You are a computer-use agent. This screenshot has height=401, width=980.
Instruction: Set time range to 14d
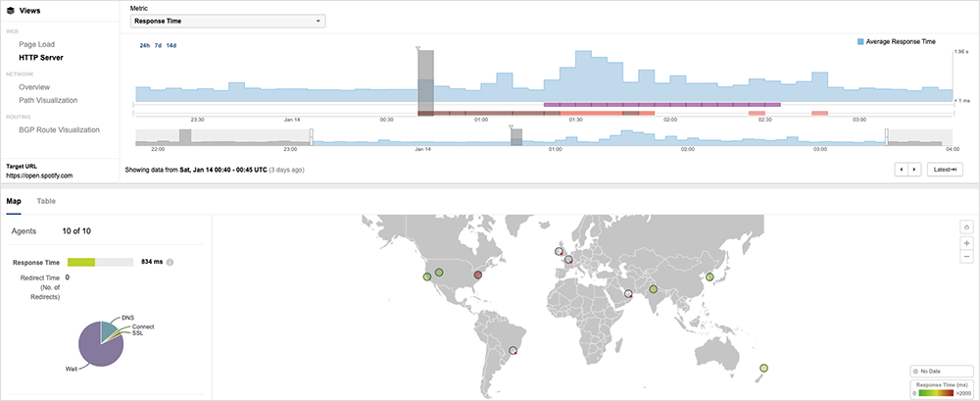click(172, 45)
